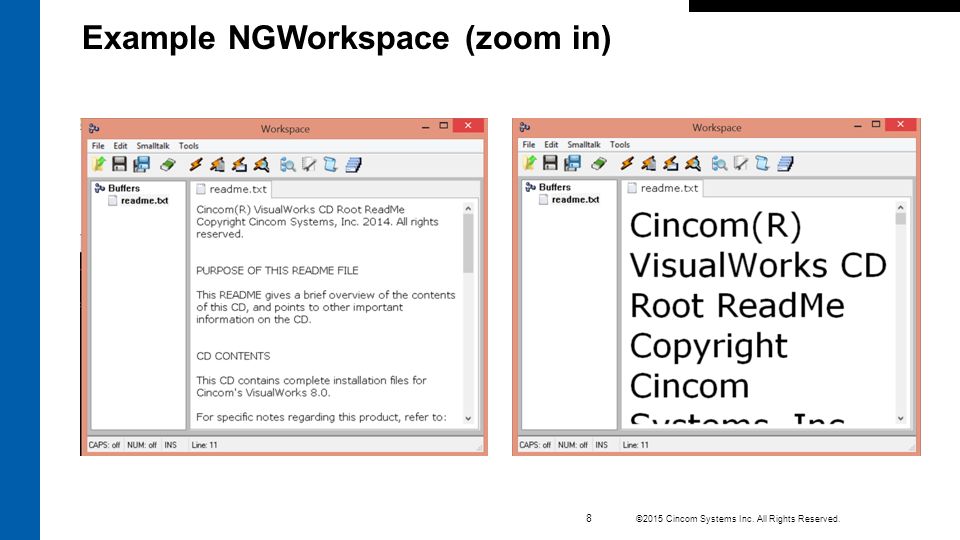Click the green eraser icon in right Workspace window
The height and width of the screenshot is (540, 960).
[x=599, y=163]
